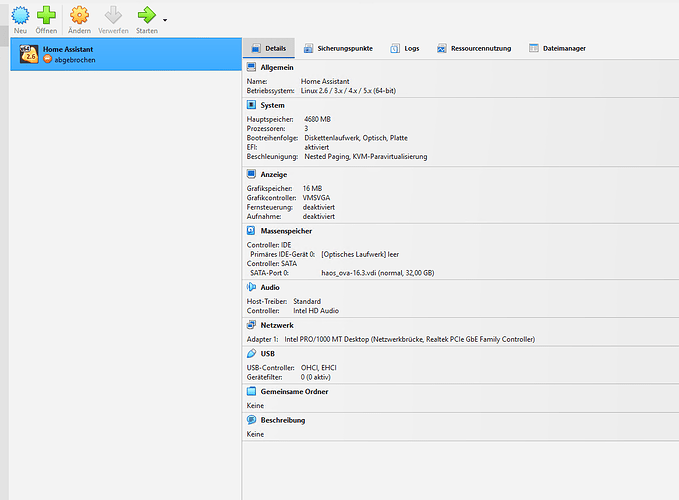Image resolution: width=679 pixels, height=500 pixels.
Task: Click the Neu (new VM) toolbar icon
Action: tap(20, 16)
